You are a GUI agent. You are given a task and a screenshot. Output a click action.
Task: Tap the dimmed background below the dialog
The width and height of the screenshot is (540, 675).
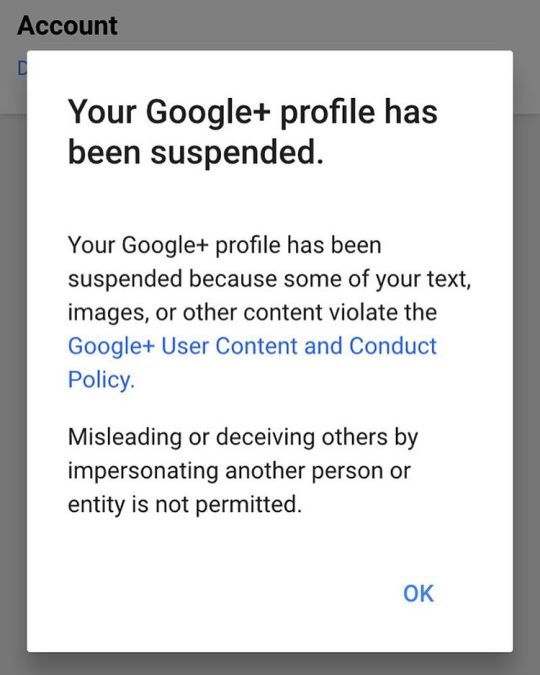pyautogui.click(x=270, y=664)
